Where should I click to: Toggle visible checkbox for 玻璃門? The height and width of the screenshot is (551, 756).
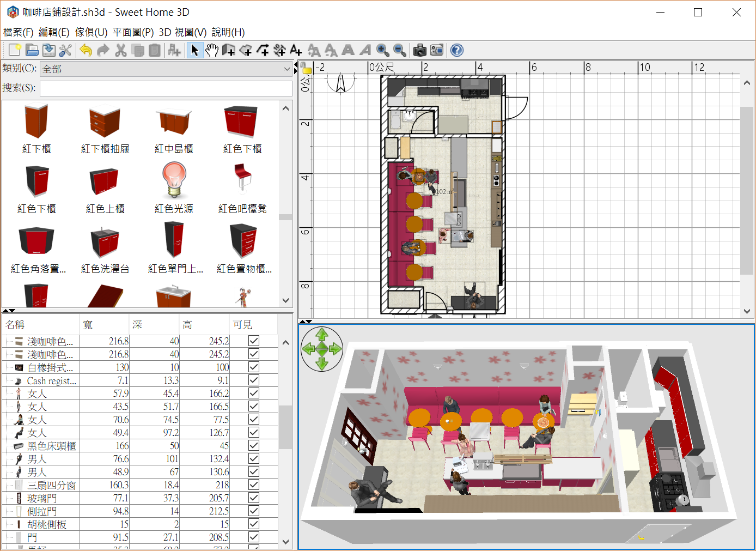coord(254,498)
